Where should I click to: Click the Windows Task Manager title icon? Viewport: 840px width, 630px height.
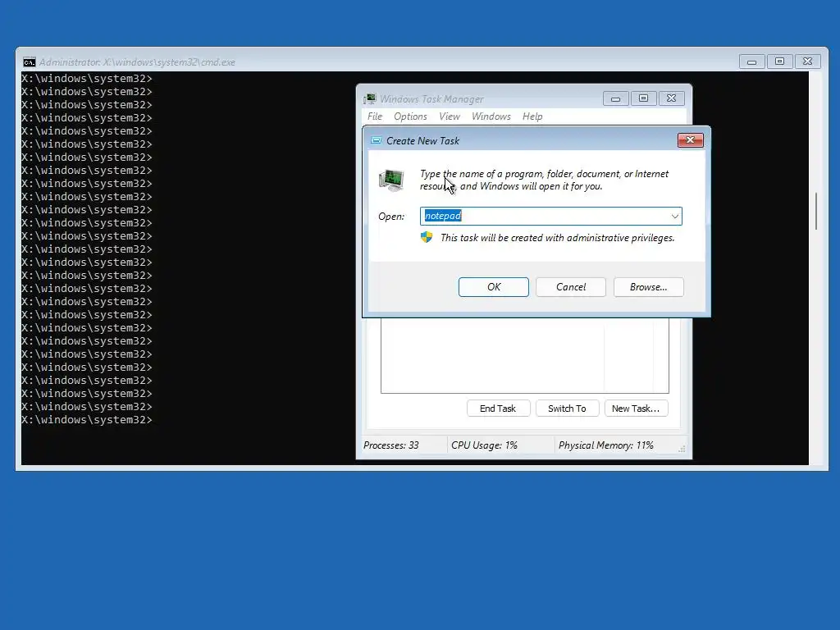click(x=370, y=98)
